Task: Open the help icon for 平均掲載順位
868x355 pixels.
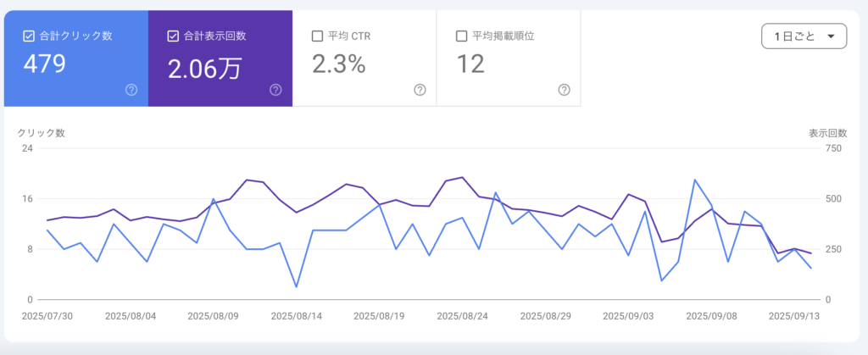Action: tap(564, 90)
